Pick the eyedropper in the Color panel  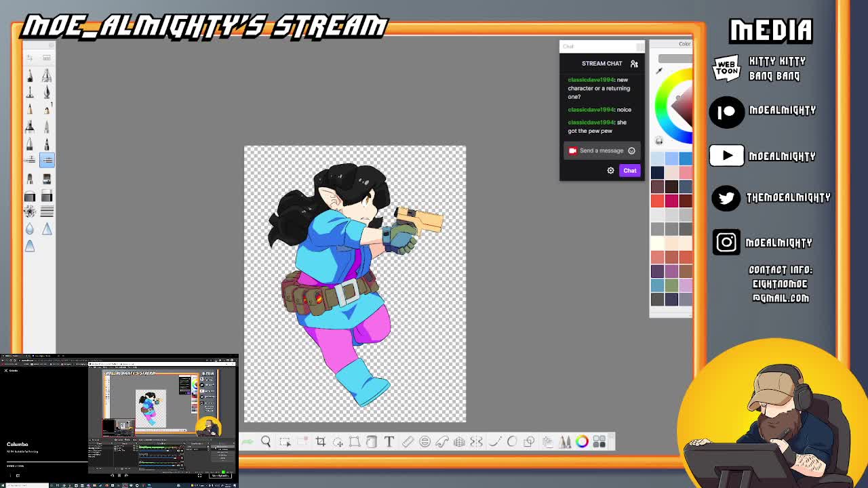pos(658,70)
